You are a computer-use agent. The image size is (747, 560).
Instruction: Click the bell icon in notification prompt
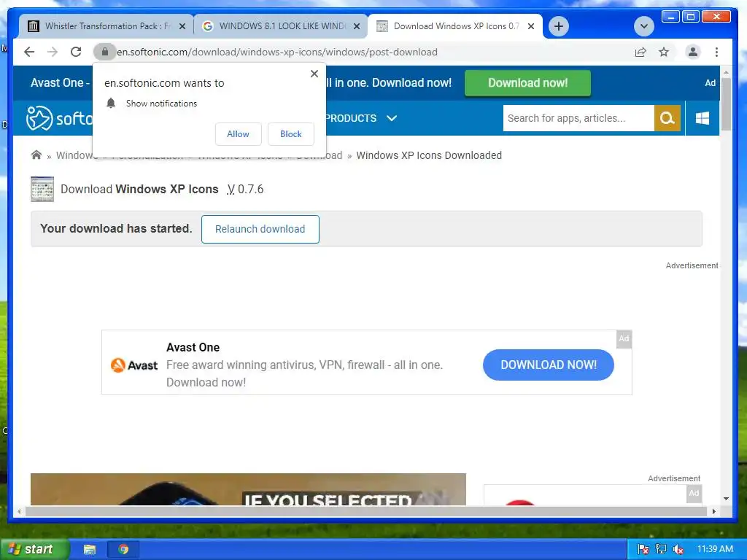[111, 104]
